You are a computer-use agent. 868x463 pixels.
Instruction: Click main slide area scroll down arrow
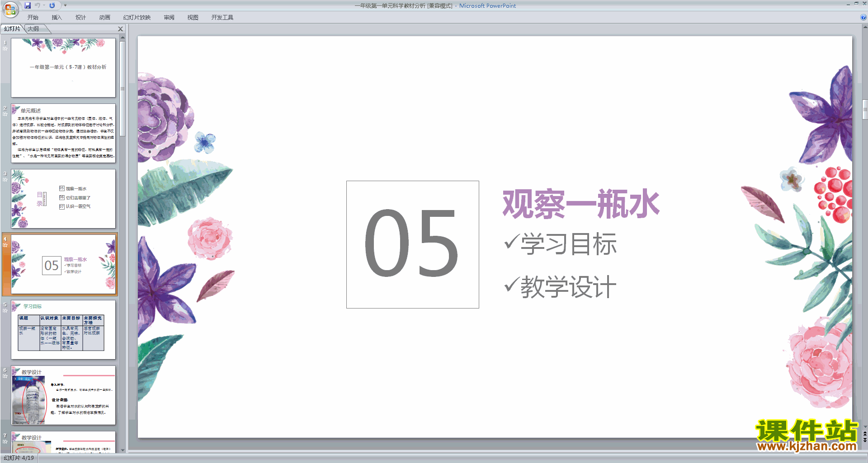pos(865,426)
